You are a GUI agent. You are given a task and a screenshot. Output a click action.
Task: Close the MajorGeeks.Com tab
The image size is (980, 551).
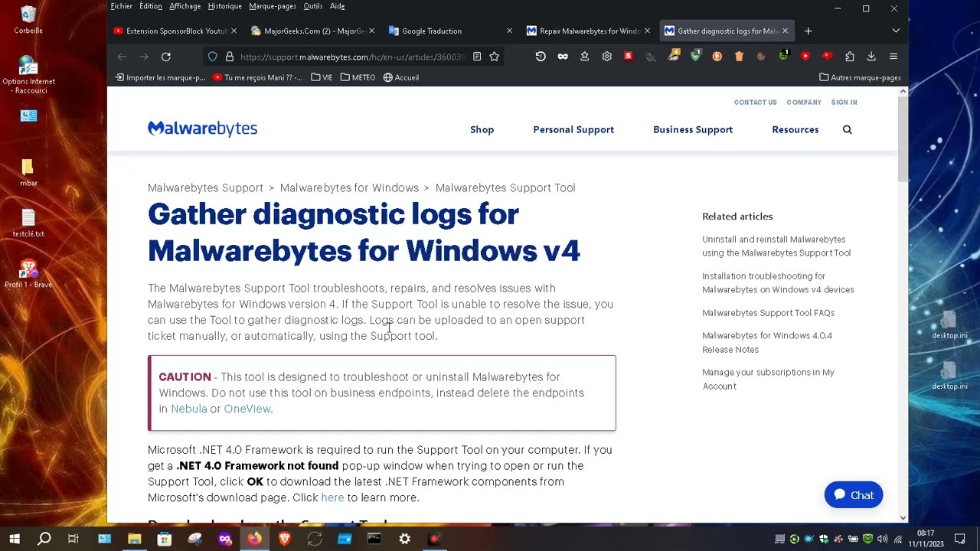tap(371, 31)
